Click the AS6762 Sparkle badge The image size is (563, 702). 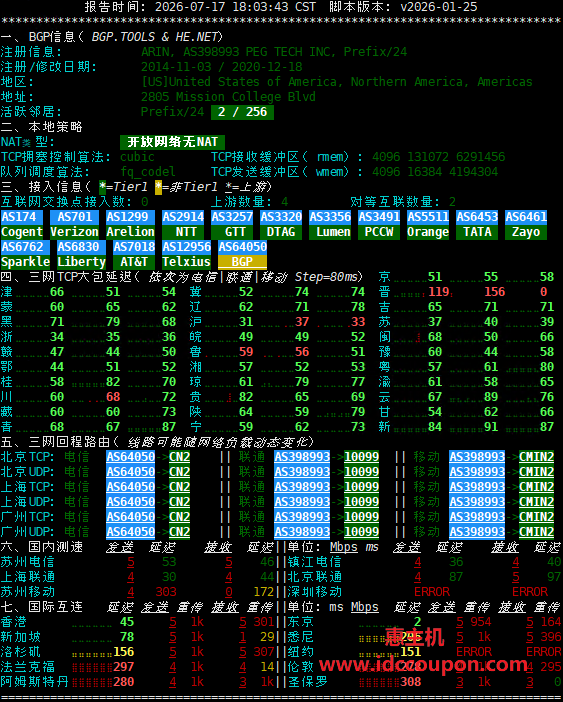[25, 255]
